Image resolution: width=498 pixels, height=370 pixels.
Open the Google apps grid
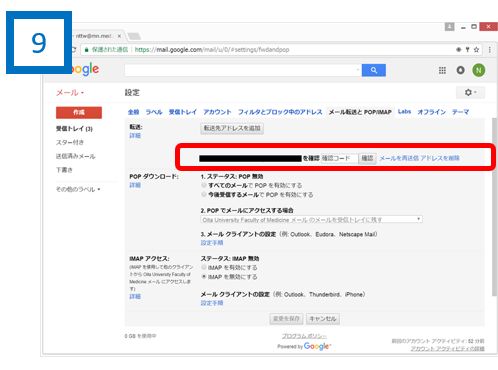click(442, 70)
